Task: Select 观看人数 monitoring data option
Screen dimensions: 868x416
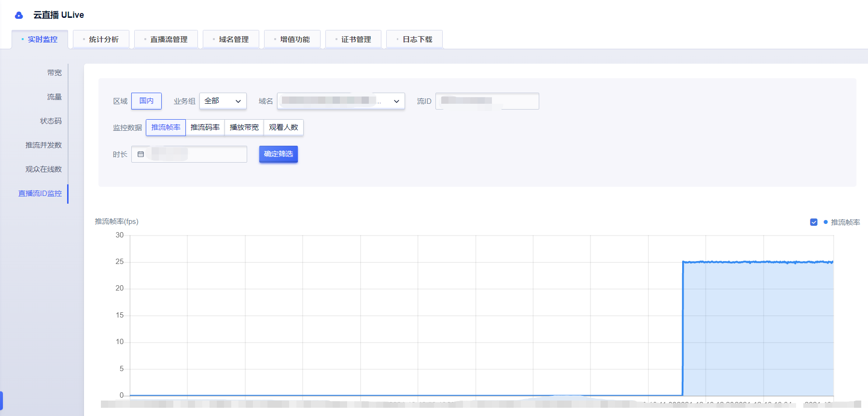Action: tap(284, 127)
